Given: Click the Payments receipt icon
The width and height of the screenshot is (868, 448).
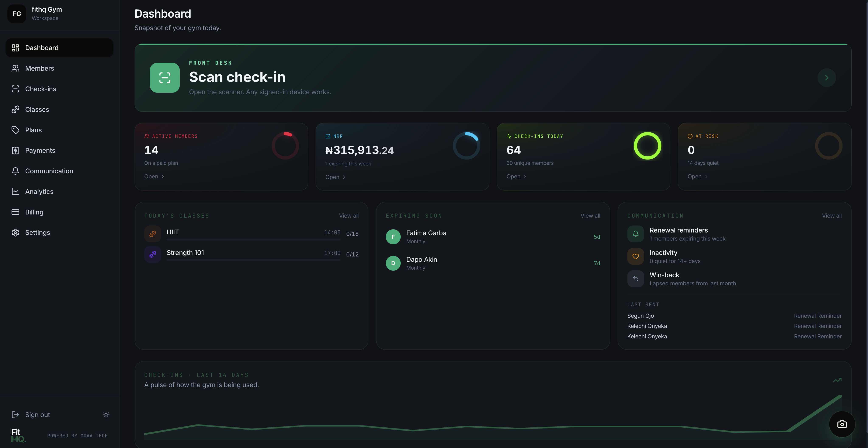Looking at the screenshot, I should [15, 151].
